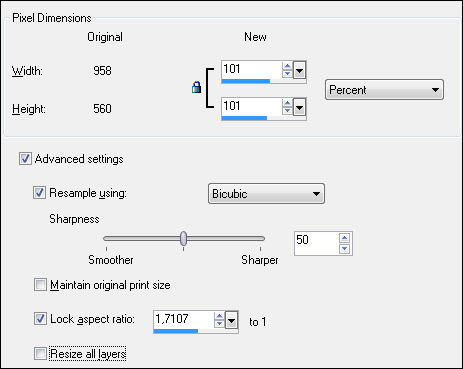The width and height of the screenshot is (463, 369).
Task: Click the lock icon linking width and height
Action: pos(196,87)
